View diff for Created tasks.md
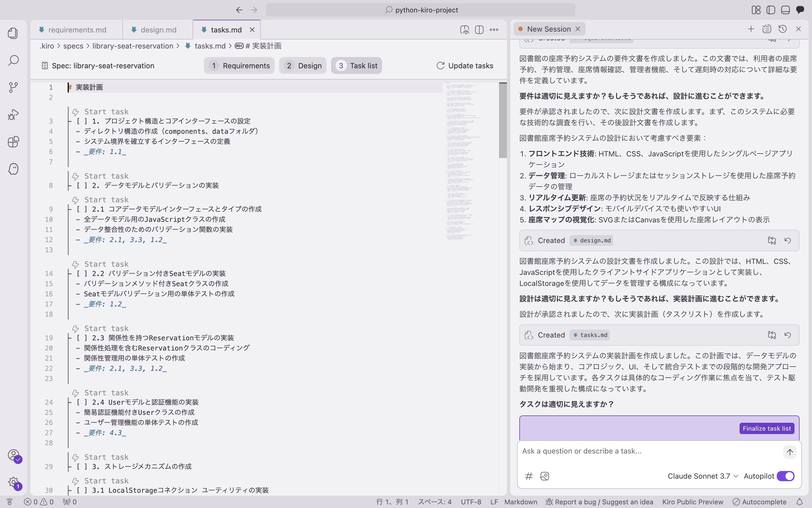The image size is (812, 508). tap(772, 335)
